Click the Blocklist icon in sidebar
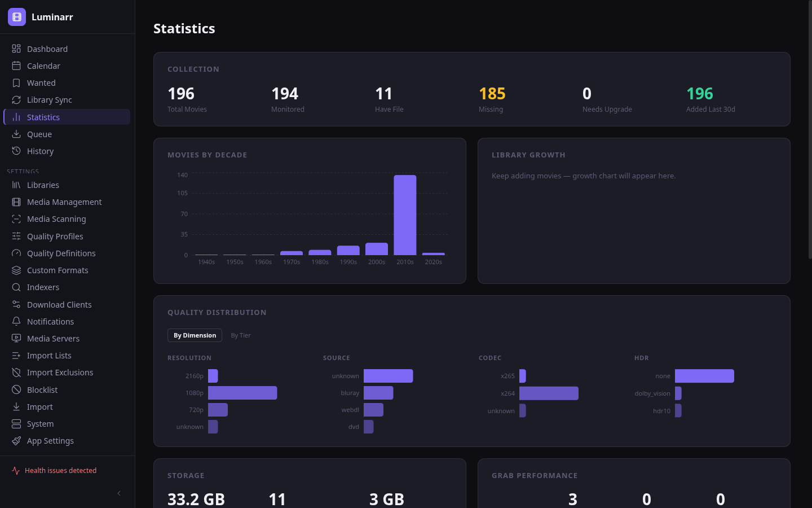 click(x=16, y=389)
